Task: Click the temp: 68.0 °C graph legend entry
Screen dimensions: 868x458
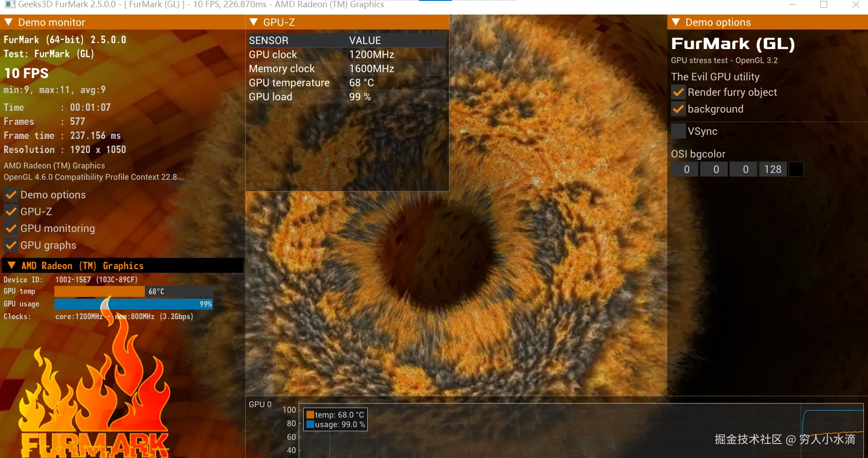Action: pos(335,415)
